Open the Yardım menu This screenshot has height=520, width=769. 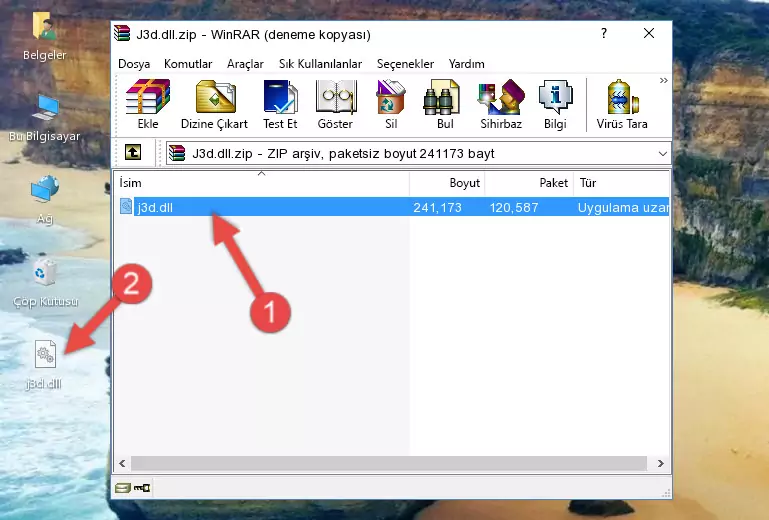466,64
